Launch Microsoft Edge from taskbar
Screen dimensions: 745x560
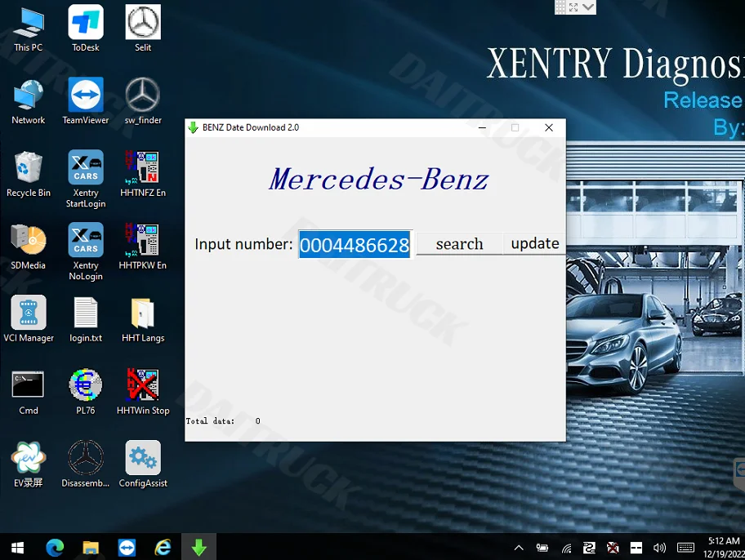point(55,548)
